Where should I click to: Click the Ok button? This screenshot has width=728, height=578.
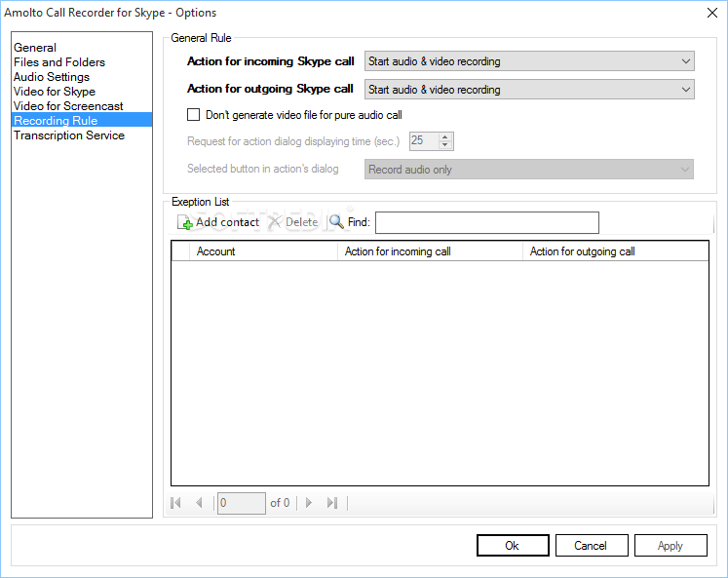click(x=513, y=546)
